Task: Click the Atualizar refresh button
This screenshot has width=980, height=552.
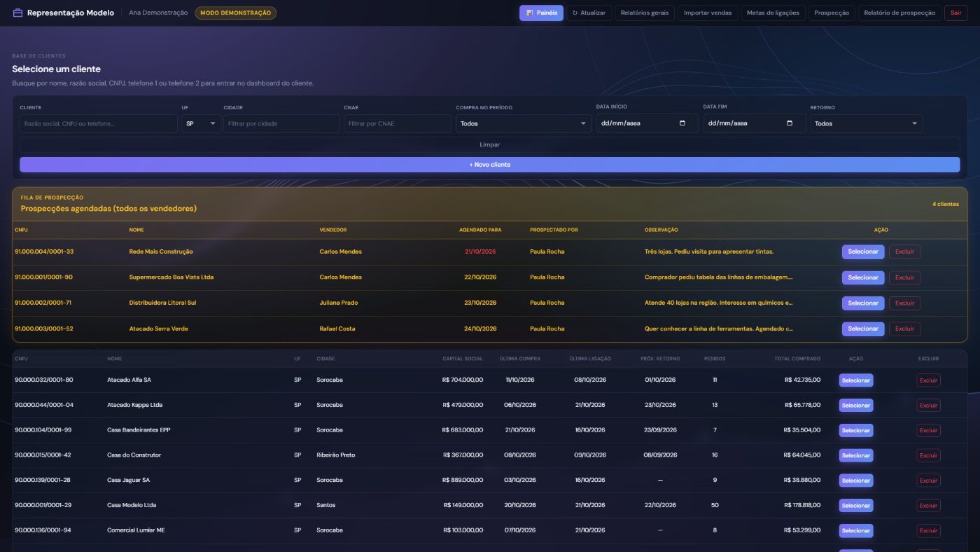Action: (x=589, y=13)
